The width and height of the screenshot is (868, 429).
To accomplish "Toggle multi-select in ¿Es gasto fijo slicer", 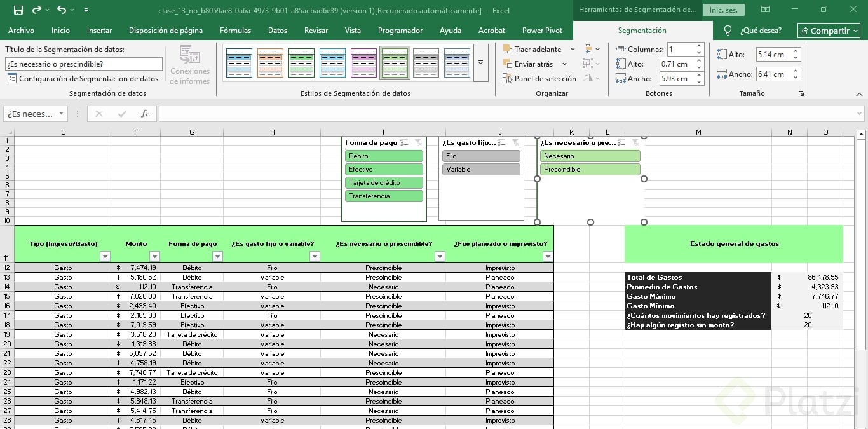I will coord(502,142).
